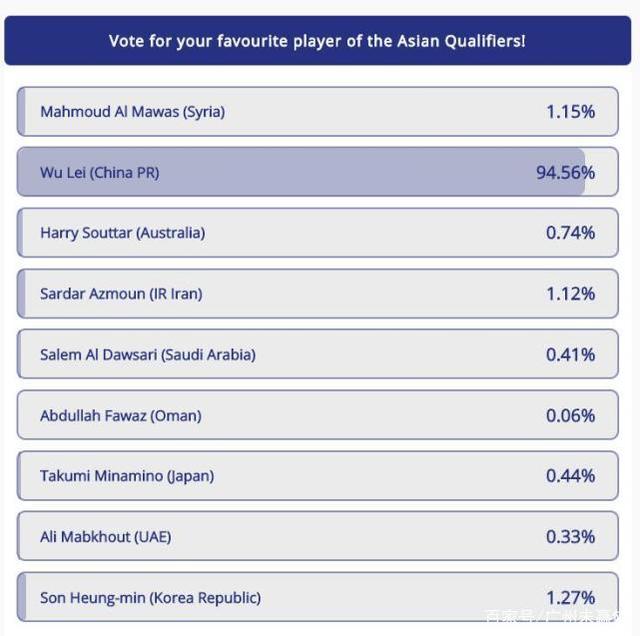Click the 0.33% vote percentage
This screenshot has height=636, width=640.
tap(570, 537)
